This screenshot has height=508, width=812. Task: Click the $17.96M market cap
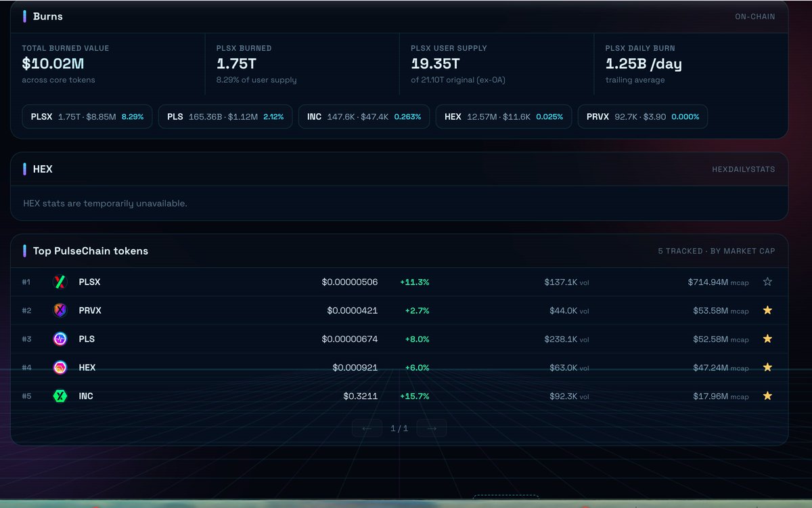pyautogui.click(x=710, y=396)
